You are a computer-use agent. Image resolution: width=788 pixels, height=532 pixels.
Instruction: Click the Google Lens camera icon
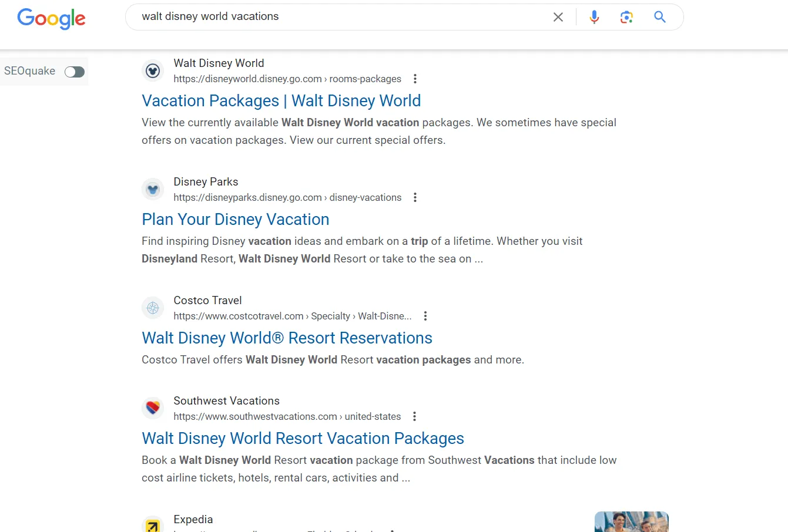[x=626, y=17]
